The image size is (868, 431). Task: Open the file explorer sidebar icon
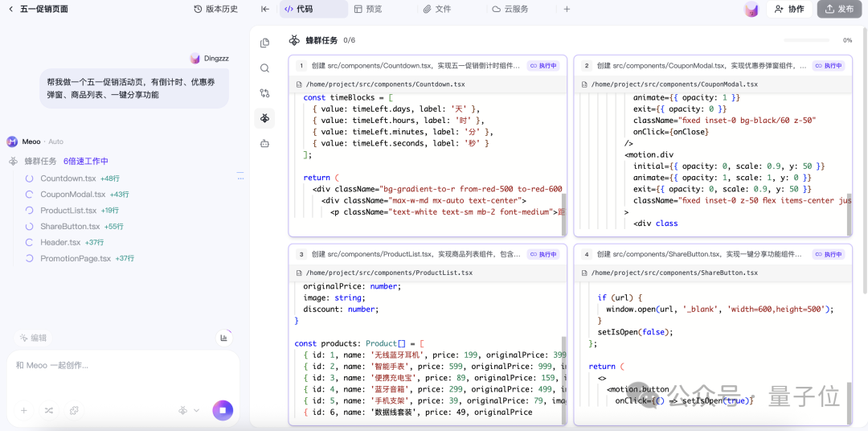pos(264,43)
